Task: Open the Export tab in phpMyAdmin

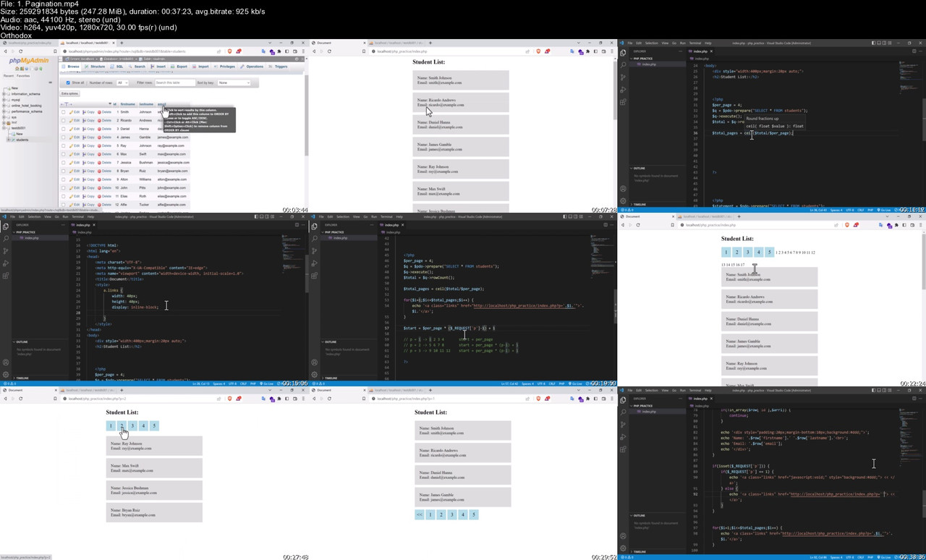Action: (x=179, y=67)
